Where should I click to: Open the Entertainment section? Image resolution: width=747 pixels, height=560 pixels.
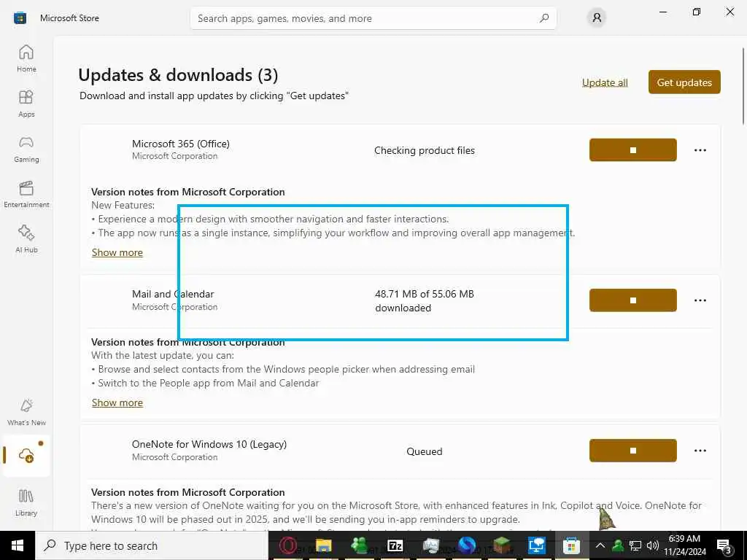(26, 194)
